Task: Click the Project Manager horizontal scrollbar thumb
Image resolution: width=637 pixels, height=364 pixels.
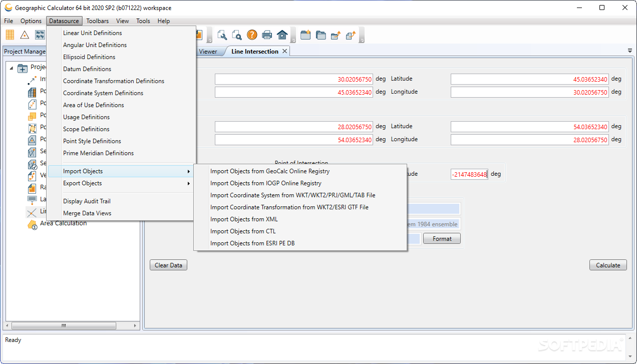Action: pos(64,325)
